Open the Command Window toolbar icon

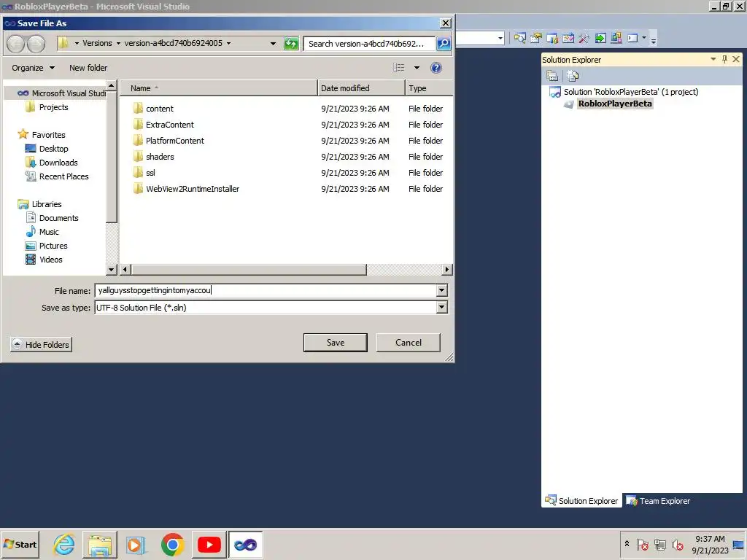coord(632,38)
